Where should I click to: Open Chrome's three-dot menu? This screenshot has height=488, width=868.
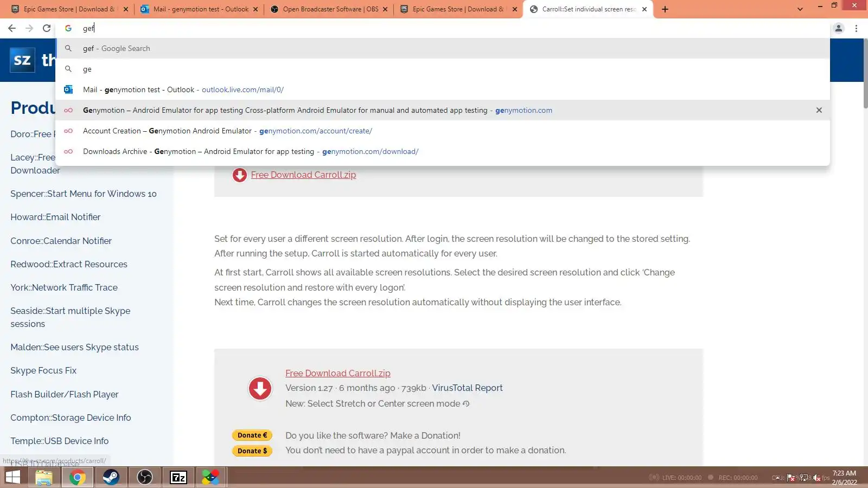857,28
